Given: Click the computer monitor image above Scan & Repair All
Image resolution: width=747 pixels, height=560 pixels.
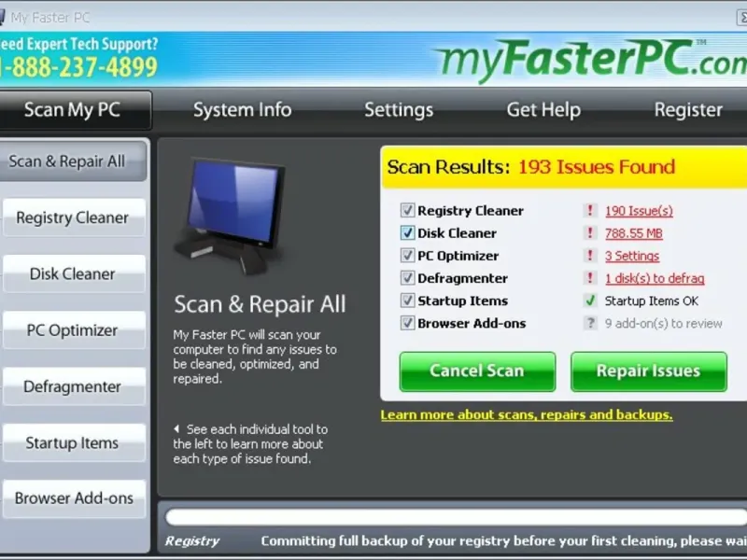Looking at the screenshot, I should pyautogui.click(x=232, y=217).
